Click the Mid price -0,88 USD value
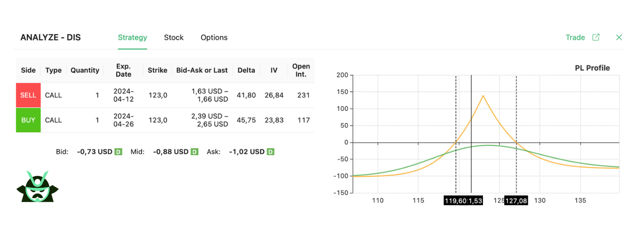Image resolution: width=644 pixels, height=226 pixels. [x=171, y=152]
